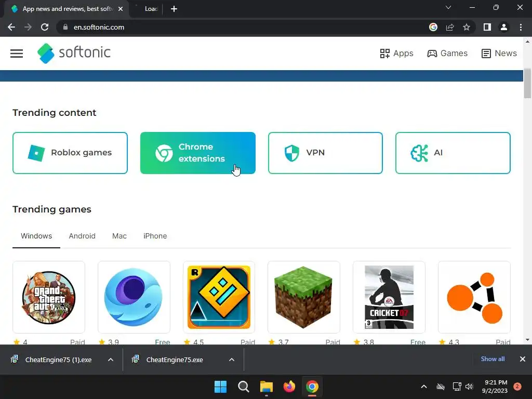Click the Google icon in address bar
The image size is (532, 399).
(x=433, y=27)
